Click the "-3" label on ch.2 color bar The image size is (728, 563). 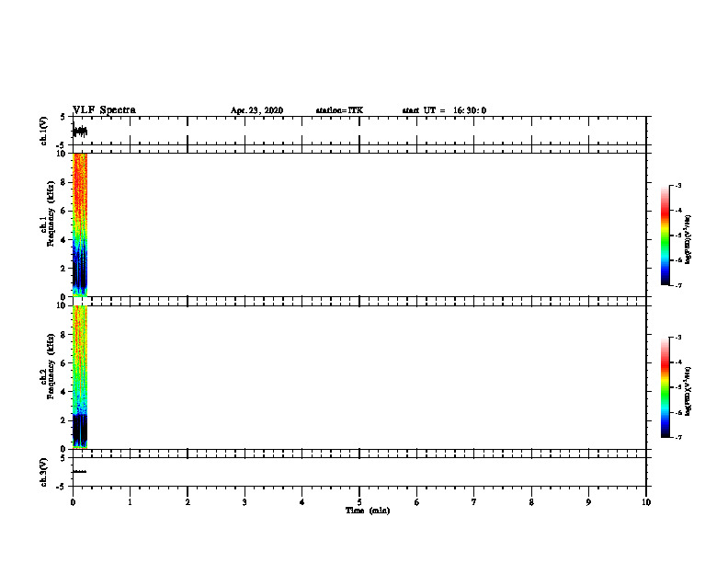pos(677,338)
